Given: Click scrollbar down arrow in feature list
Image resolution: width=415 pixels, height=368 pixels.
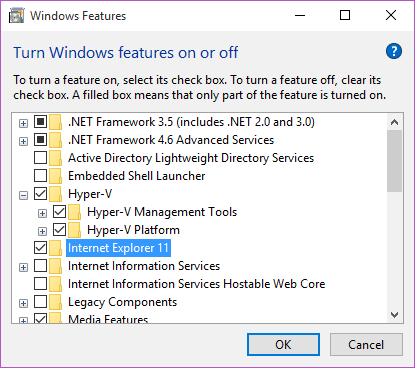Looking at the screenshot, I should click(x=395, y=315).
